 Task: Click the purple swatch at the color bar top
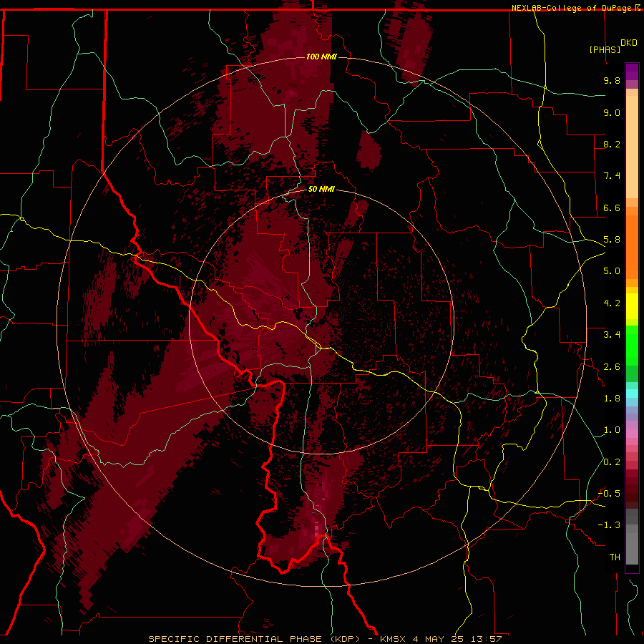[x=632, y=72]
